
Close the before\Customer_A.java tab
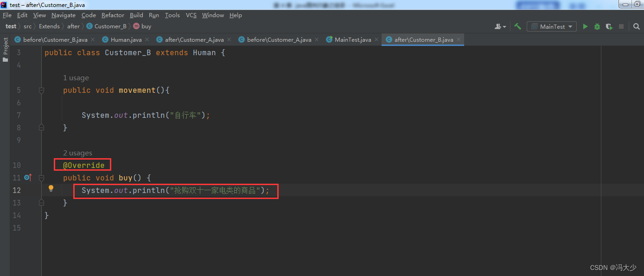[317, 40]
